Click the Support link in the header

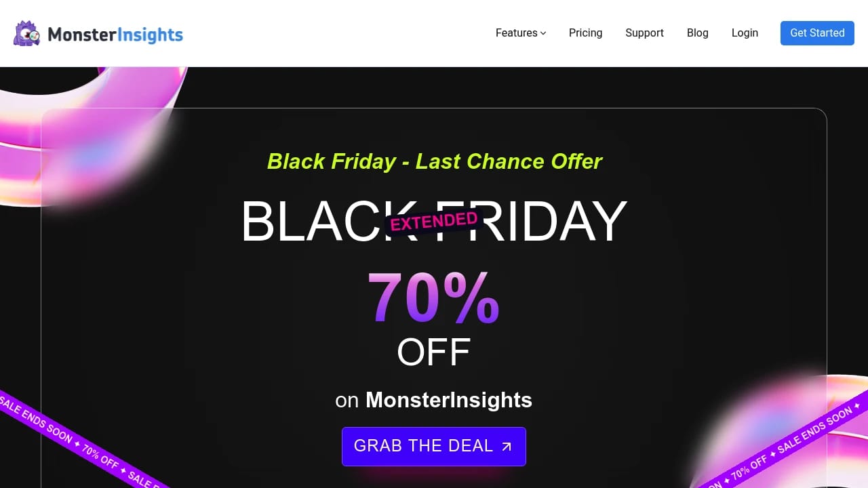point(644,33)
